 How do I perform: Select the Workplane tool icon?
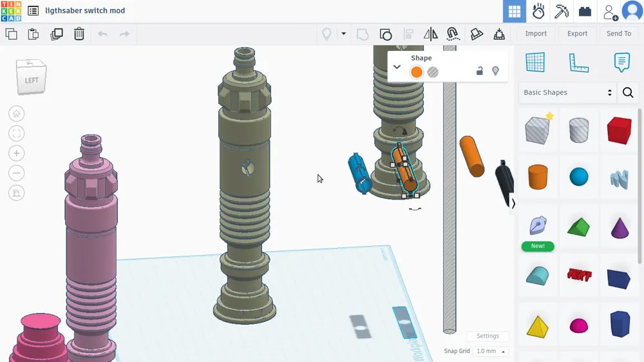pos(535,62)
